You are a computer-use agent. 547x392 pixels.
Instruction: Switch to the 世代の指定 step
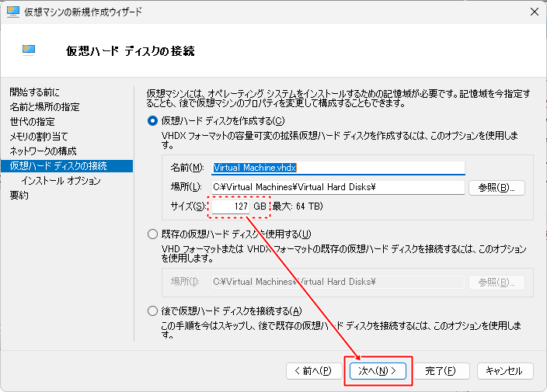pos(32,121)
